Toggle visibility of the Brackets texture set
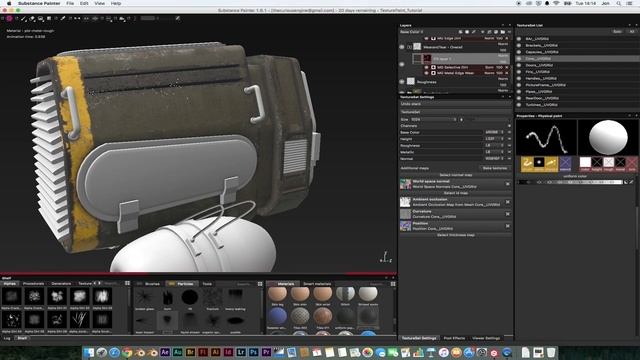640x360 pixels. [519, 45]
